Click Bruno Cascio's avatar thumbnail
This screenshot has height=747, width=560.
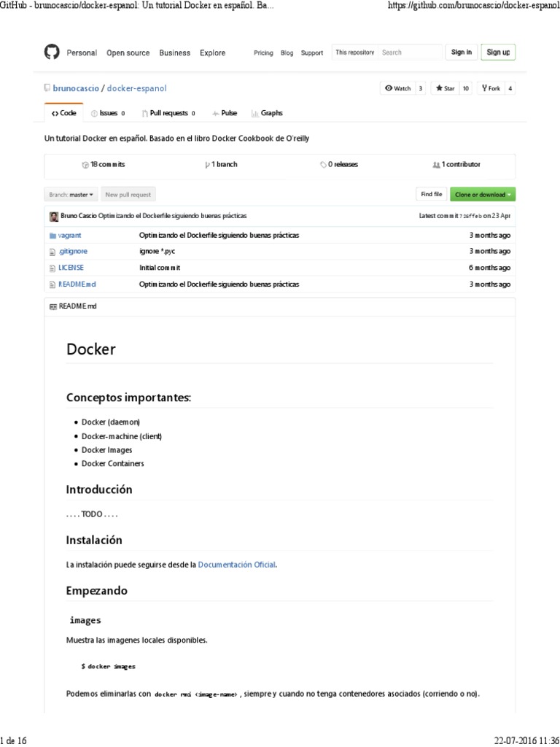[x=54, y=217]
